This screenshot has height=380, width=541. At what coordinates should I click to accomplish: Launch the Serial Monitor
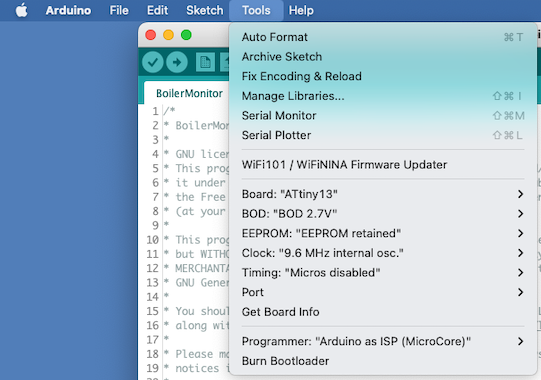click(383, 116)
